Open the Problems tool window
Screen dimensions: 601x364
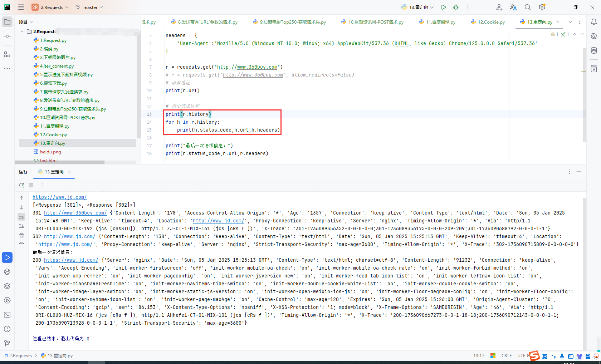7,329
